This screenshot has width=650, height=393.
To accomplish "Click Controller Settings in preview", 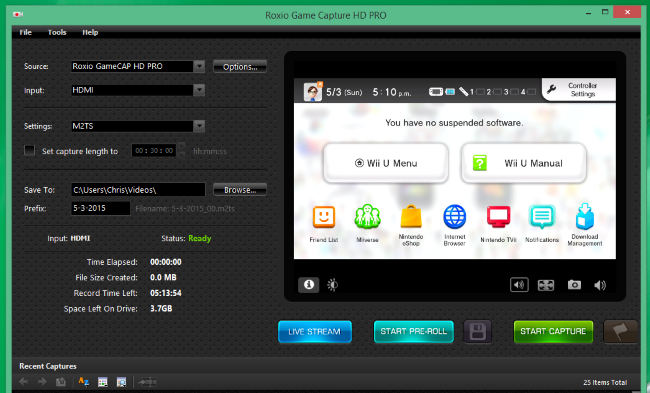I will click(x=579, y=90).
